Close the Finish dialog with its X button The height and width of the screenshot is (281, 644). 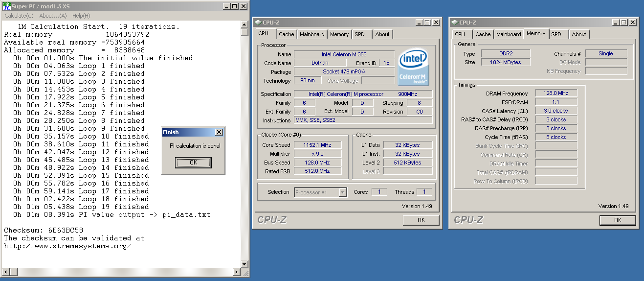[219, 132]
